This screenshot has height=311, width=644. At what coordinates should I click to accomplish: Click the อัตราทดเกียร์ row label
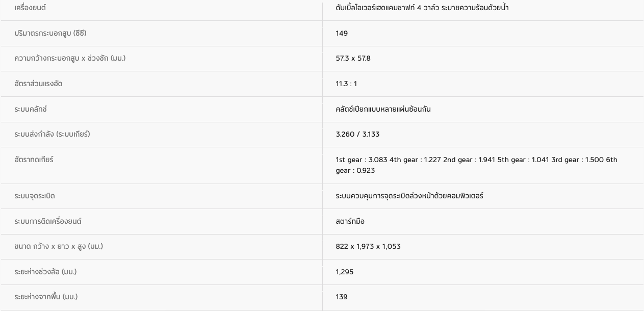pos(34,160)
